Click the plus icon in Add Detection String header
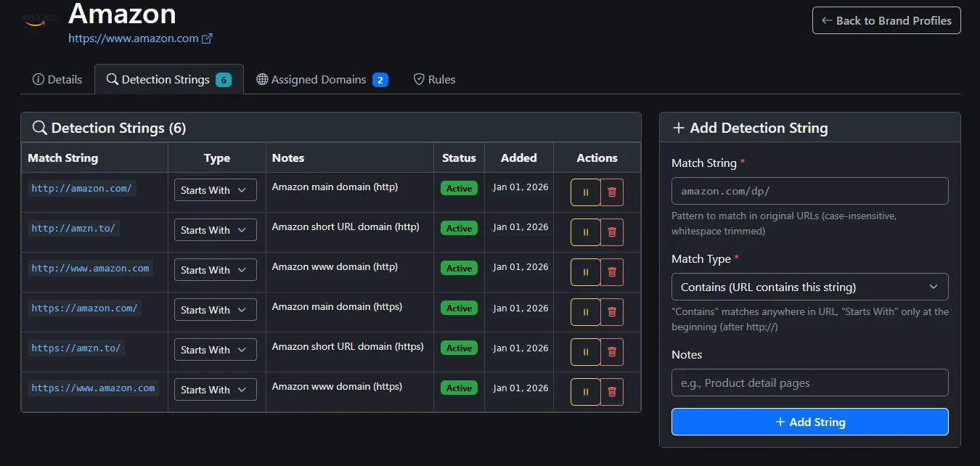 pos(678,128)
